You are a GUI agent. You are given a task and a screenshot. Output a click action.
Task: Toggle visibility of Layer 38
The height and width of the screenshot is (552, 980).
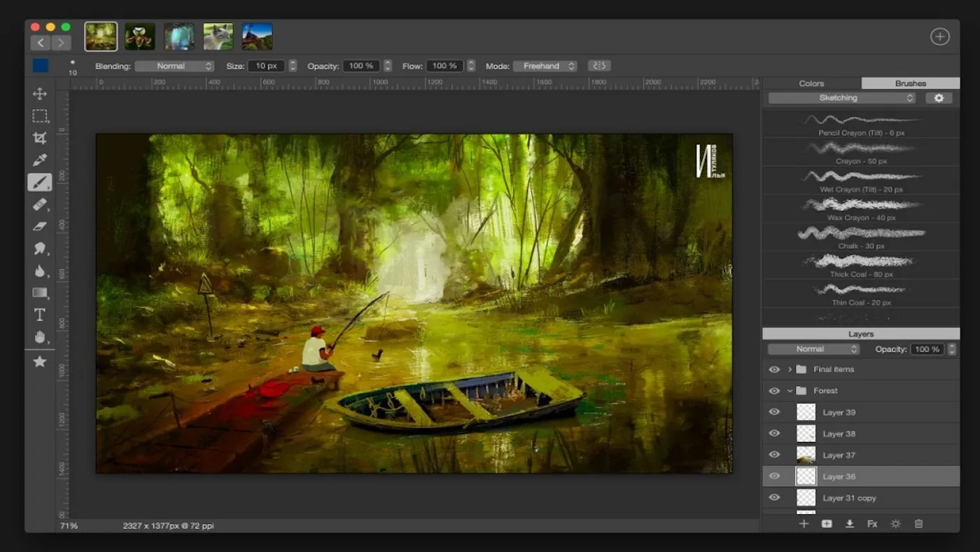click(774, 433)
